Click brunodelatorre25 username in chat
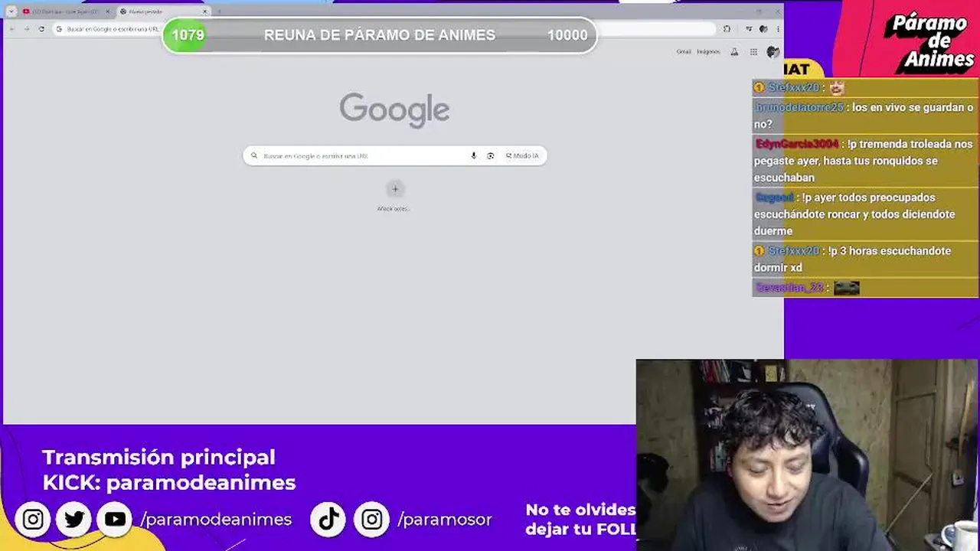This screenshot has width=980, height=551. click(x=799, y=107)
